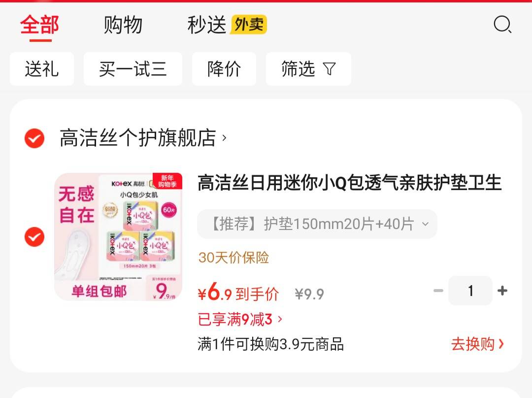The width and height of the screenshot is (532, 398).
Task: Open the Kotex product thumbnail image
Action: (118, 236)
